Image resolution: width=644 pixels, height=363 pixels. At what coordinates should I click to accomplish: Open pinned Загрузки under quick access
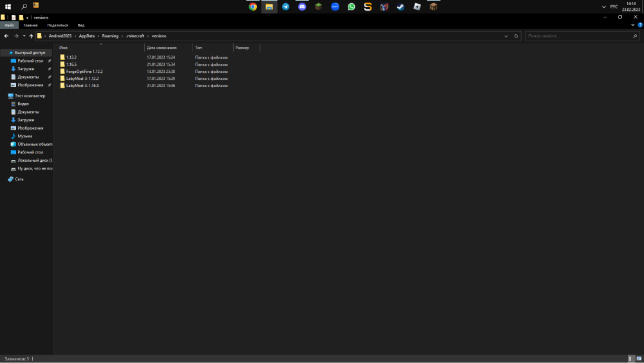tap(26, 69)
